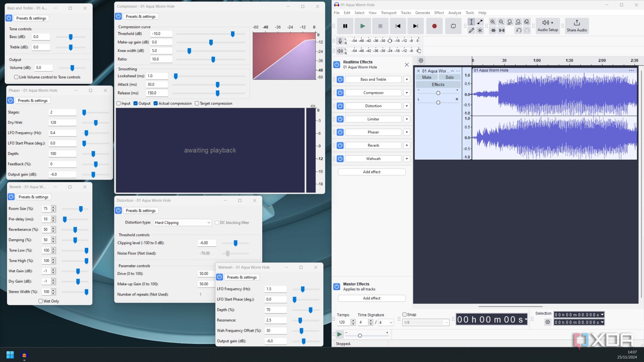
Task: Click the timeline options gear icon
Action: click(421, 61)
